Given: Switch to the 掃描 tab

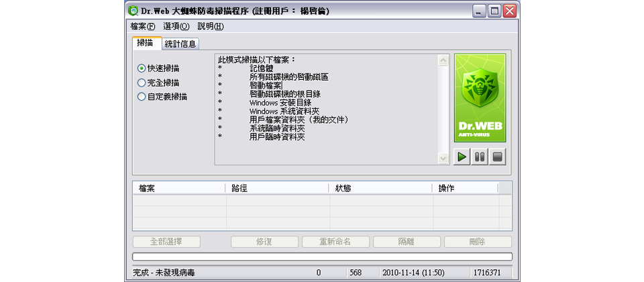Looking at the screenshot, I should point(147,43).
